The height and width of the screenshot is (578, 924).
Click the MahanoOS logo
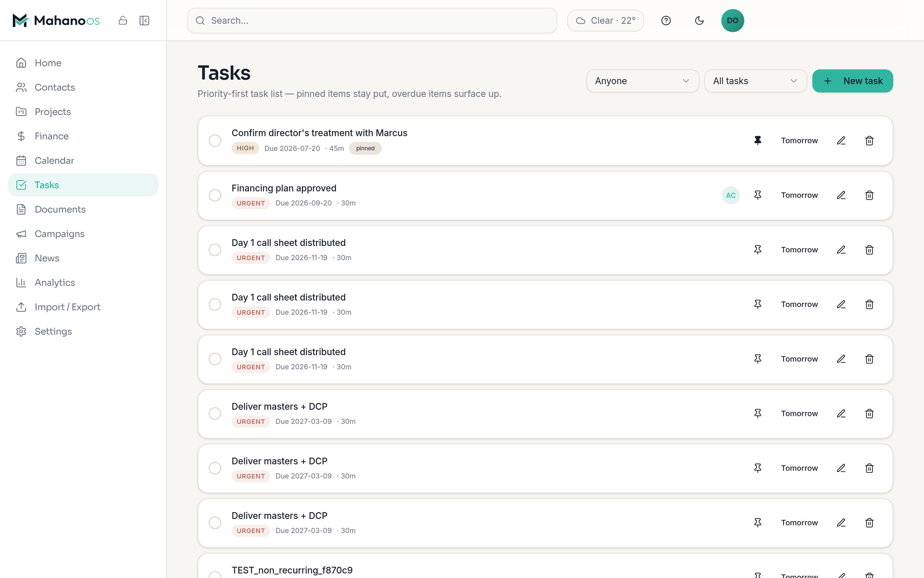click(56, 20)
